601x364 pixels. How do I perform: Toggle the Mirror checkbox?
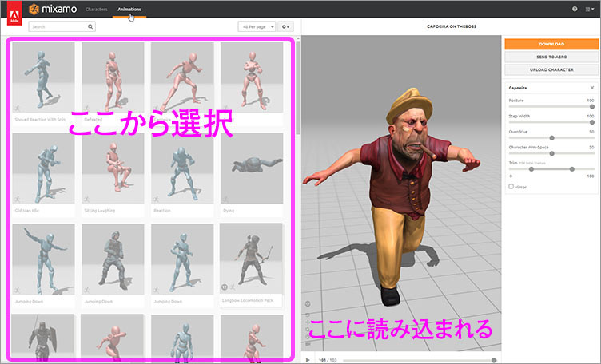tap(511, 187)
